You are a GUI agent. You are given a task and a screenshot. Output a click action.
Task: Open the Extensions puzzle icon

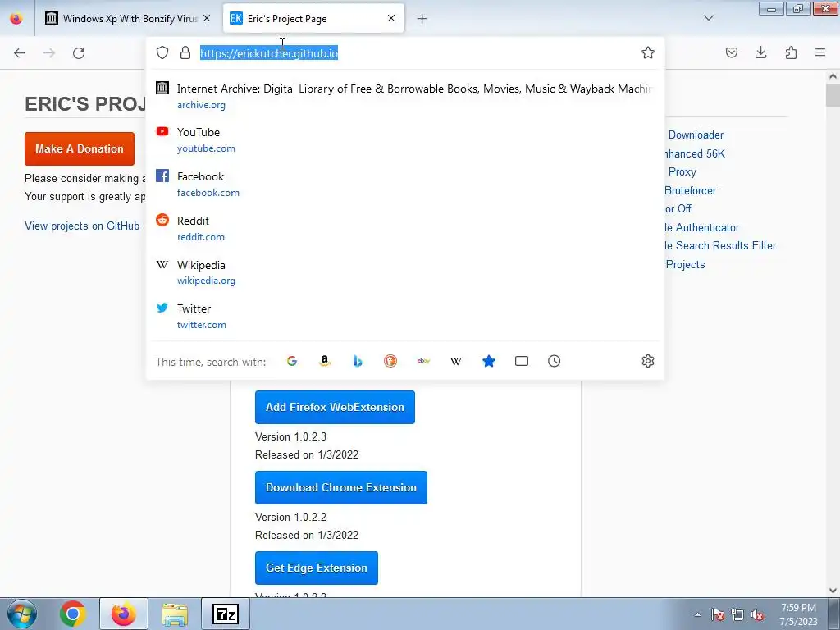791,52
